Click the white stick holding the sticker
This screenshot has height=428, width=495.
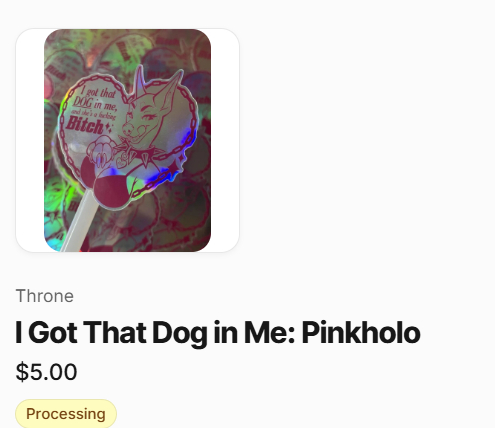[x=77, y=222]
